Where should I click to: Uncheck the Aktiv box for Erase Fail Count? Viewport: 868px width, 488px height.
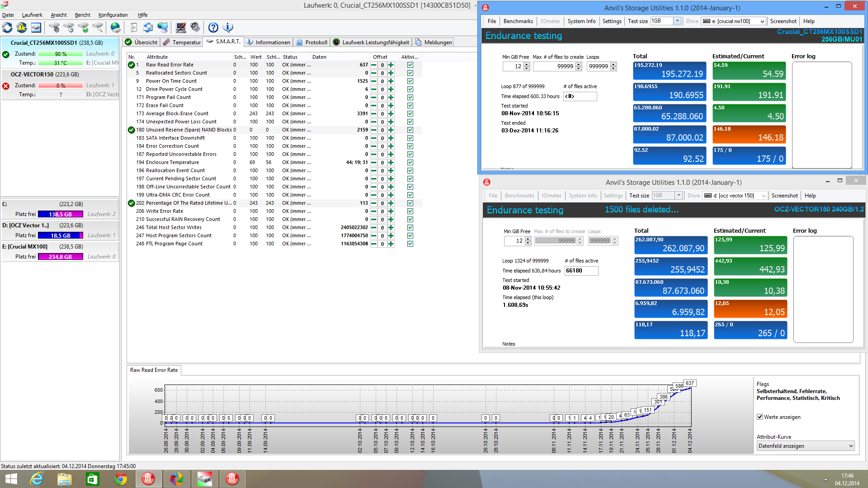pyautogui.click(x=410, y=106)
